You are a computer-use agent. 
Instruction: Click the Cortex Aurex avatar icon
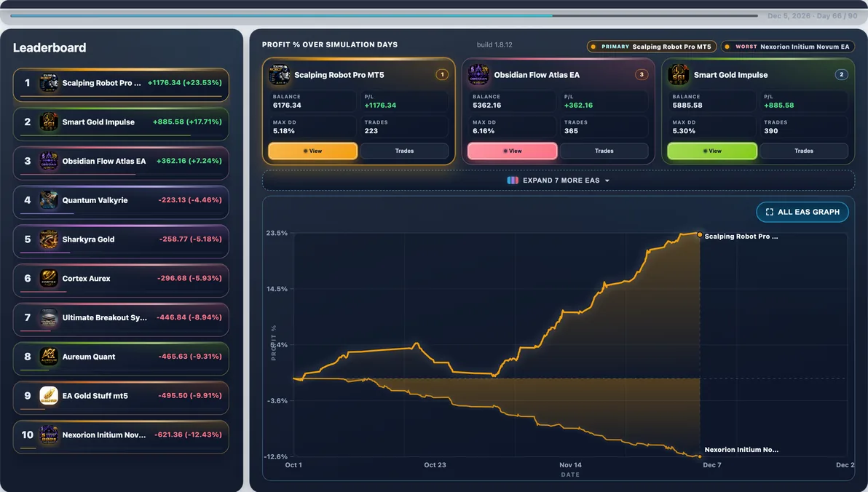coord(49,278)
